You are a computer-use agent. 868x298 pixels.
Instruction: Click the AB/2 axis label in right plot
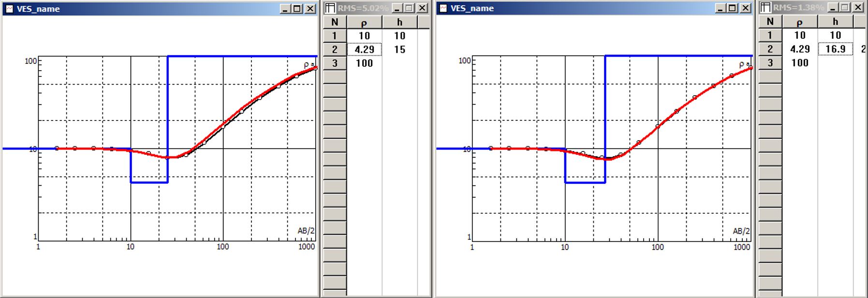coord(741,231)
